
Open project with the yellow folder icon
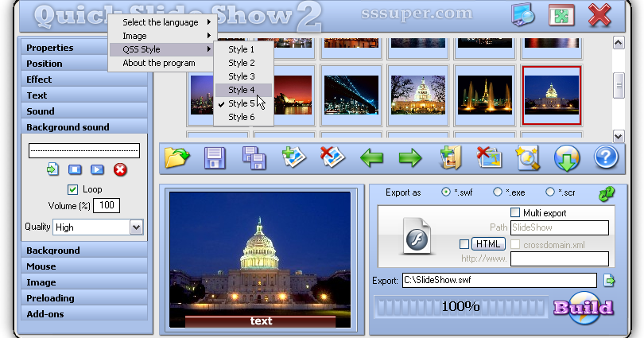click(x=177, y=158)
